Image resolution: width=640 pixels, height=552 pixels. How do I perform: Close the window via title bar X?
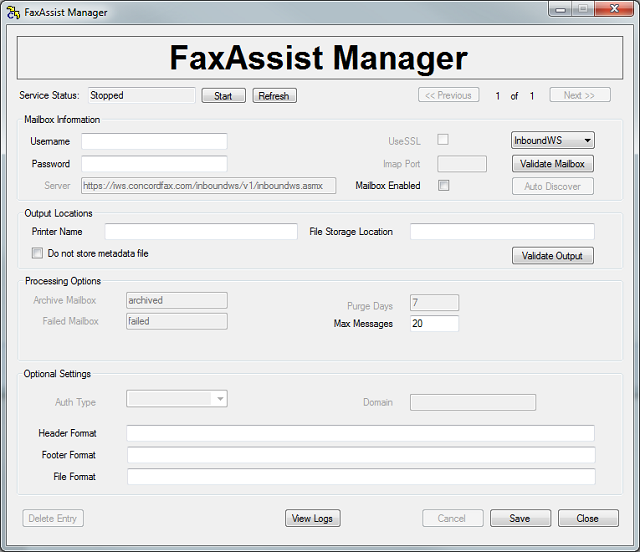[614, 9]
